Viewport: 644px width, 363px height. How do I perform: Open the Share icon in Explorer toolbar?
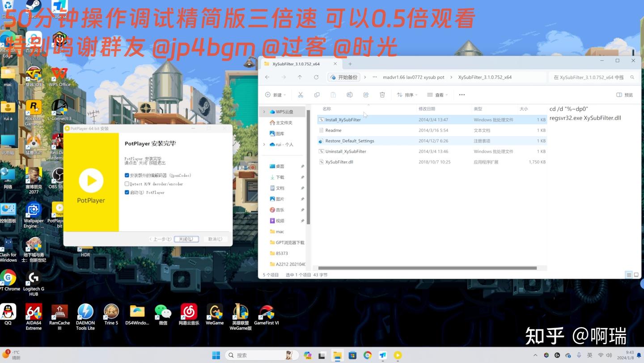click(x=366, y=94)
